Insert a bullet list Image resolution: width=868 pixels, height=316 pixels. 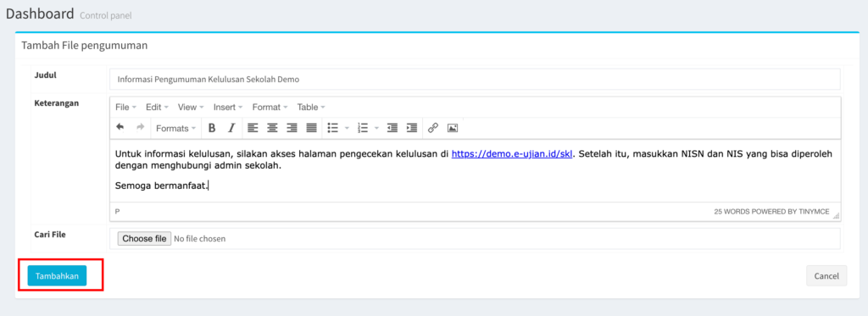click(332, 128)
